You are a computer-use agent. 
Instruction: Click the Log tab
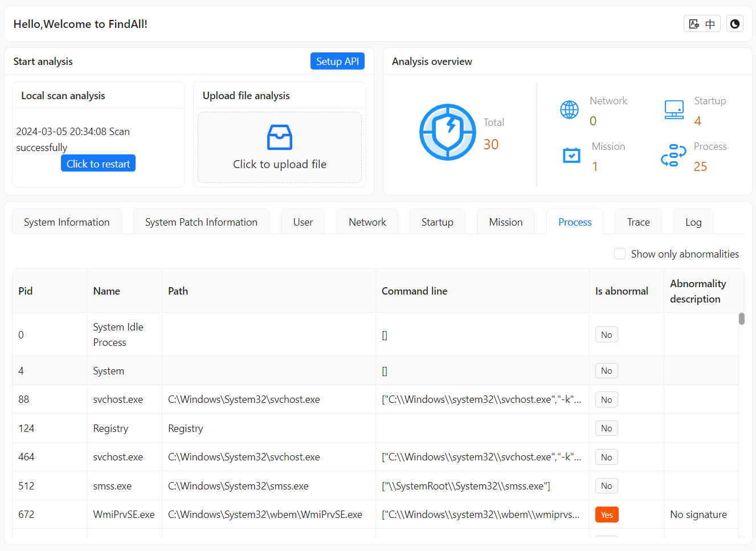(x=693, y=222)
